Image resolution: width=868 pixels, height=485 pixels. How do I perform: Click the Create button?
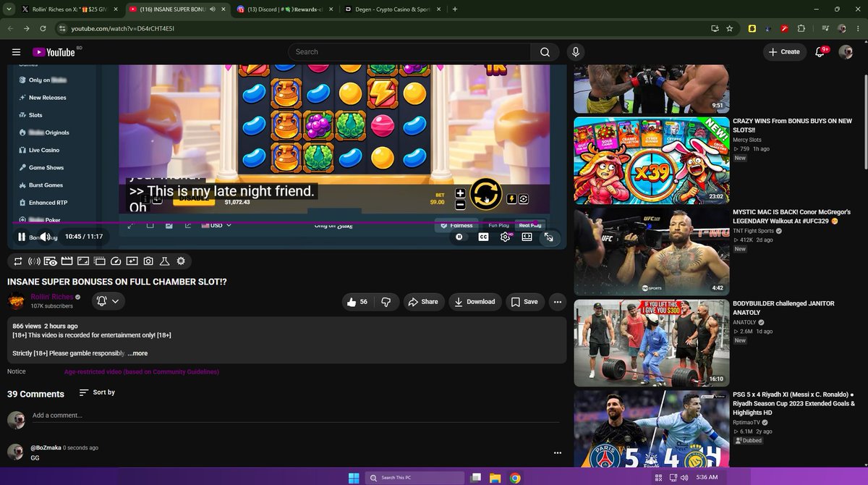[784, 52]
